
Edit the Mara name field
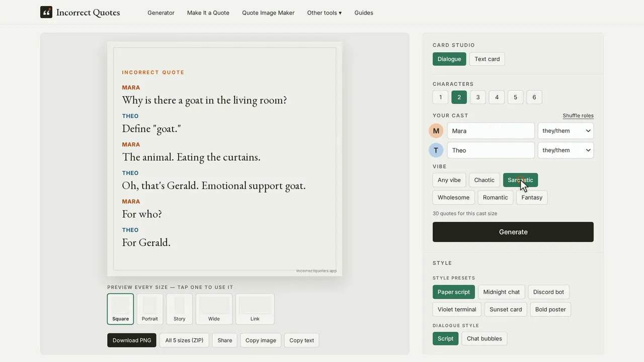[491, 131]
